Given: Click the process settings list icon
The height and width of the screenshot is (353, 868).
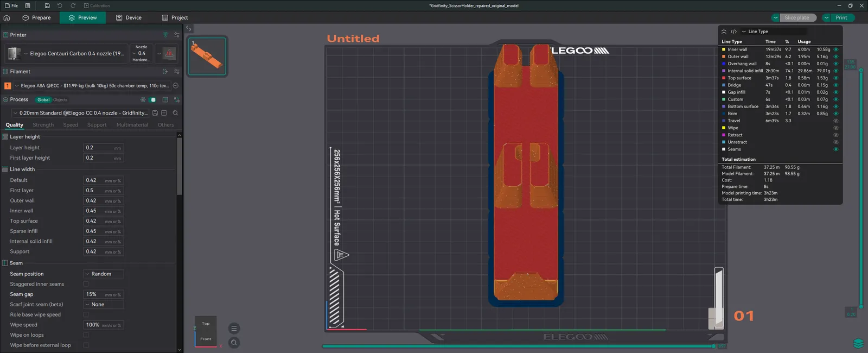Looking at the screenshot, I should tap(165, 99).
